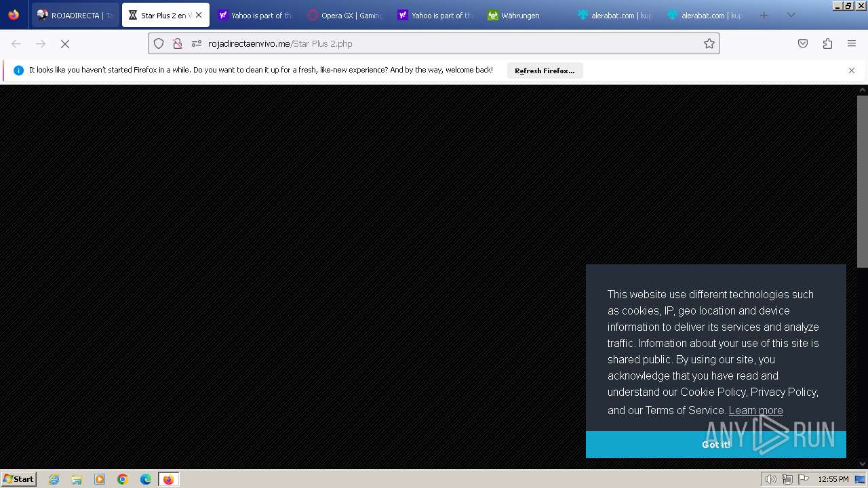Dismiss the Firefox refresh notification bar
868x488 pixels.
tap(852, 70)
